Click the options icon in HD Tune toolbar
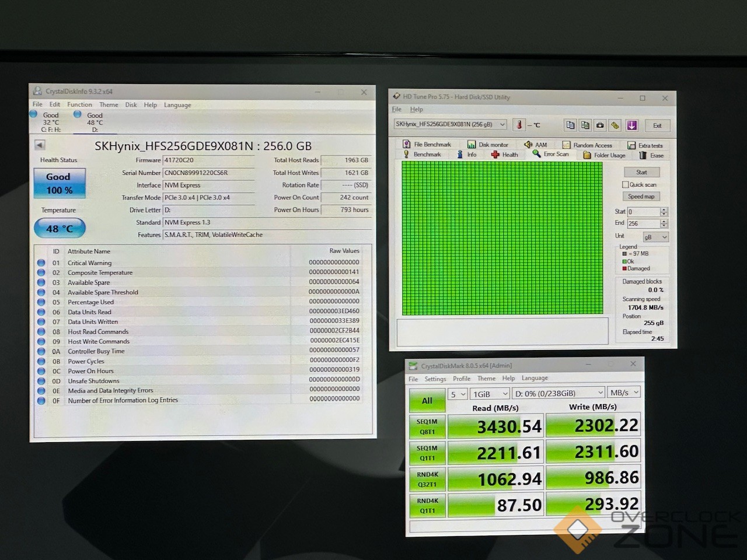The image size is (747, 560). point(615,125)
